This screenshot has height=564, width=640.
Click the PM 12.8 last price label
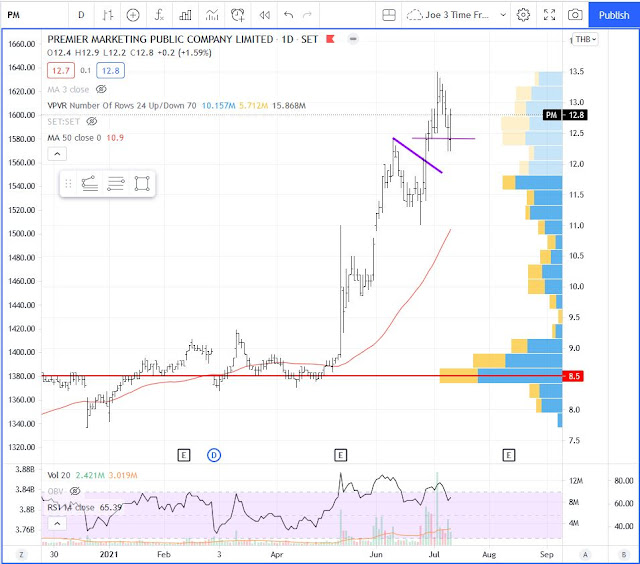[x=565, y=115]
